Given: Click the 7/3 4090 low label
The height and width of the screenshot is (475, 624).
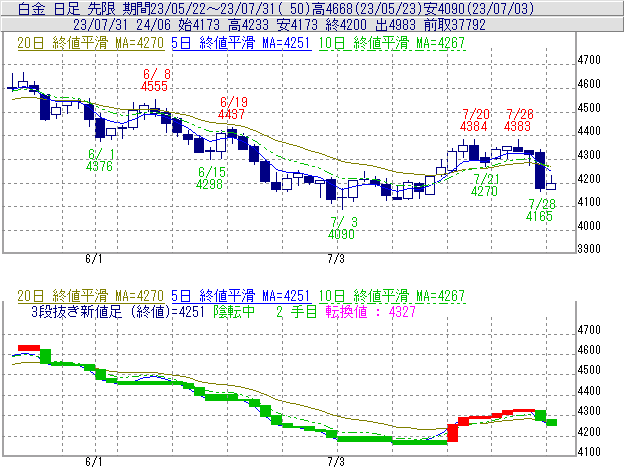Looking at the screenshot, I should click(342, 228).
